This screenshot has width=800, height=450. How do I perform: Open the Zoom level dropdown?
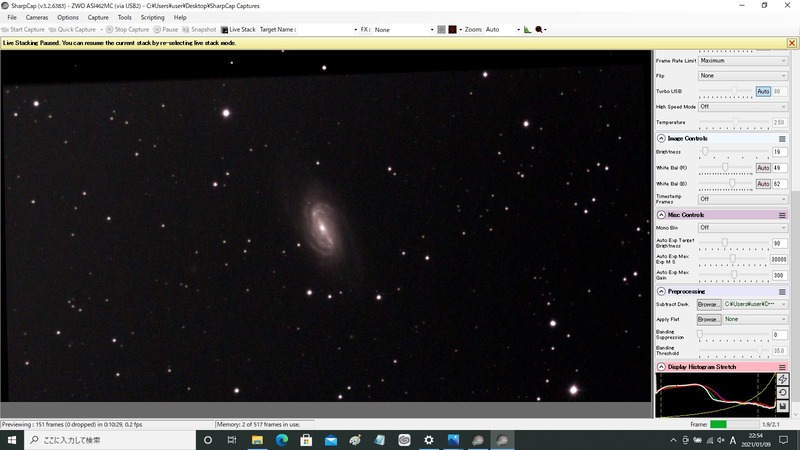[x=502, y=30]
